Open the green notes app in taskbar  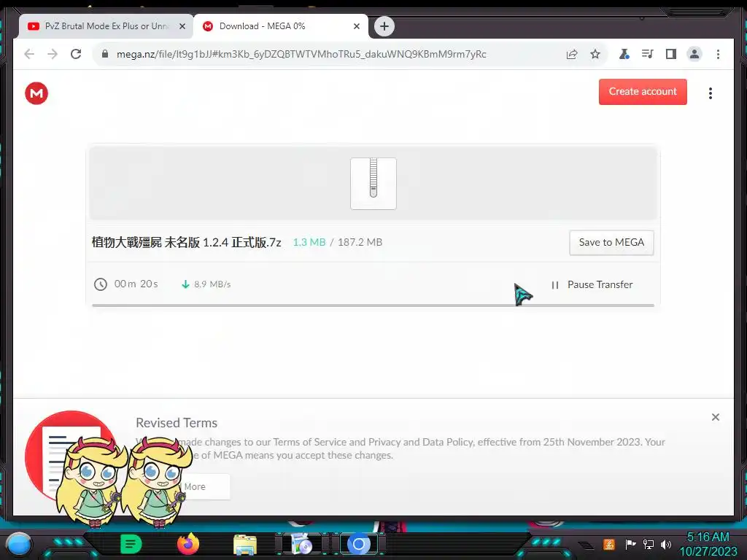131,544
